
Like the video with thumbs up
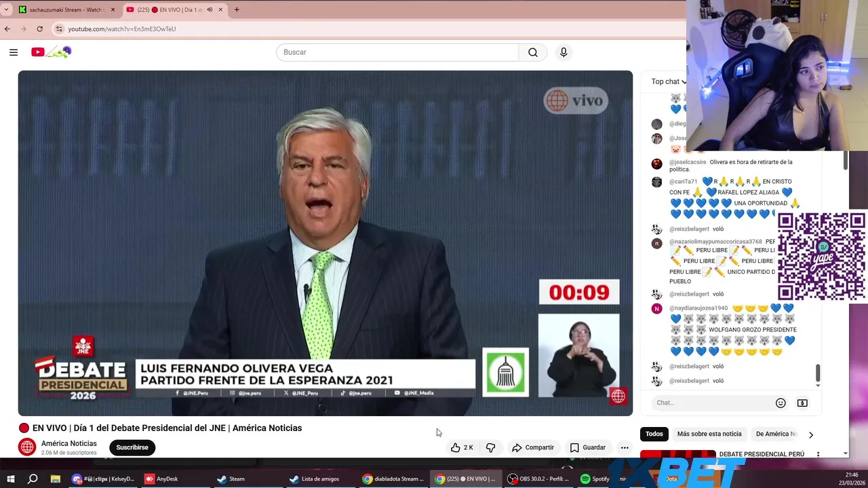(x=462, y=447)
